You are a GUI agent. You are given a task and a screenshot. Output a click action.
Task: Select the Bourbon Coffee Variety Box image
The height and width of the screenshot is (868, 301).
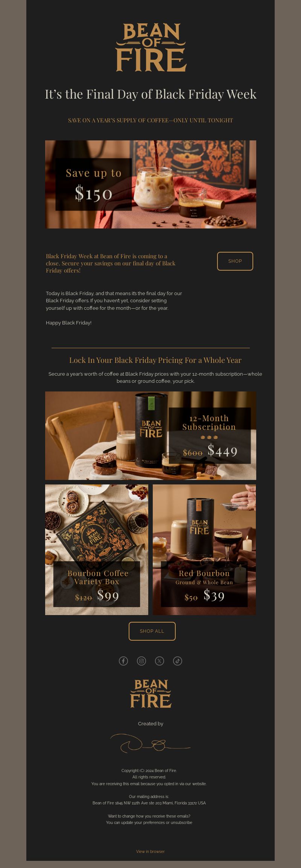point(97,550)
